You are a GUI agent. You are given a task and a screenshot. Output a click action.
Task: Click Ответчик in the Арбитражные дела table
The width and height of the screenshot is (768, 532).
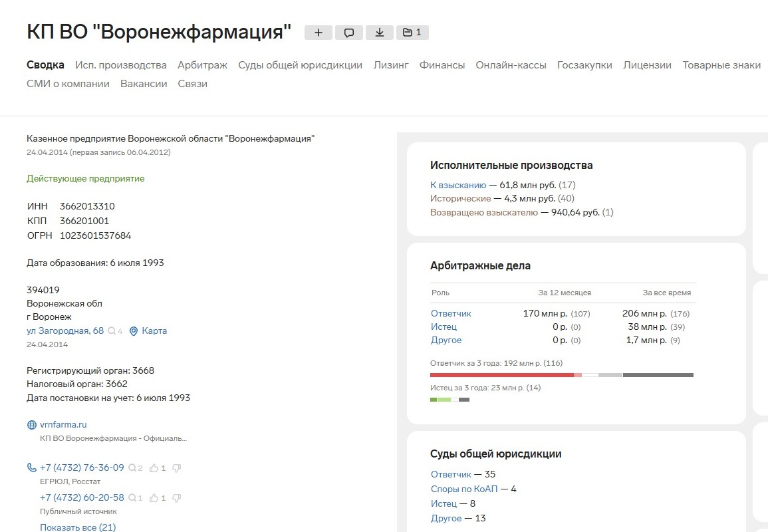[451, 313]
